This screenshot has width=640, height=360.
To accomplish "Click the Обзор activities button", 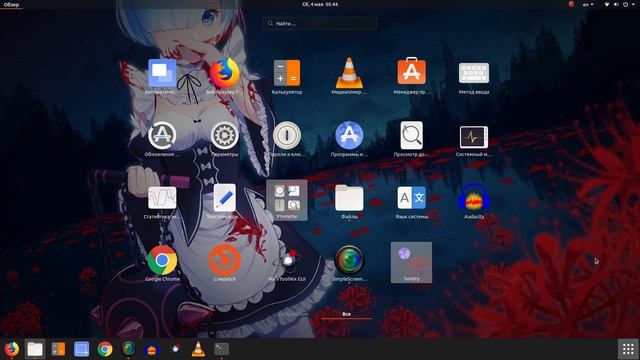I will pos(11,4).
